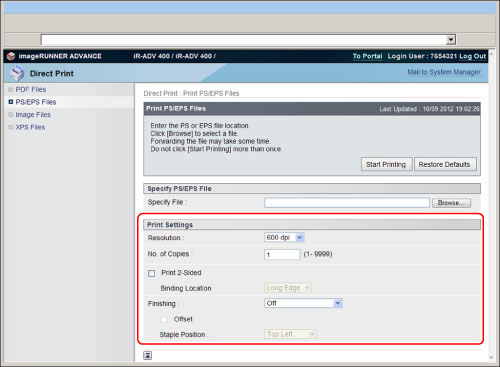
Task: Click the No. of Copies input field
Action: click(282, 254)
